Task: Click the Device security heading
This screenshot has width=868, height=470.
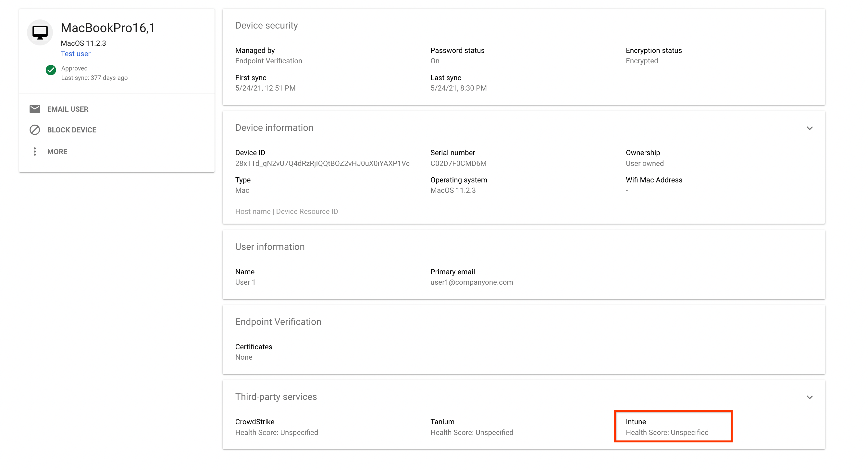Action: pyautogui.click(x=266, y=26)
